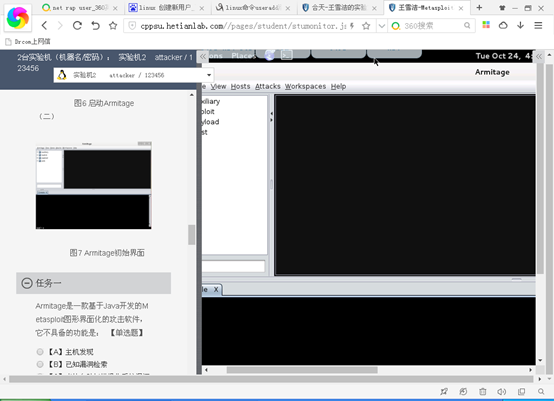The height and width of the screenshot is (401, 554).
Task: Collapse left instructions panel with double-chevron
Action: coord(203,57)
